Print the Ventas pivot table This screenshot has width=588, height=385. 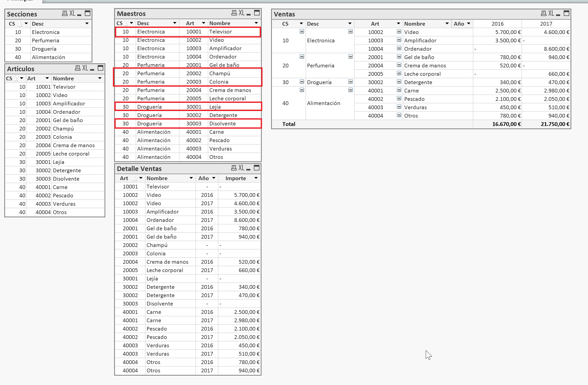coord(543,13)
